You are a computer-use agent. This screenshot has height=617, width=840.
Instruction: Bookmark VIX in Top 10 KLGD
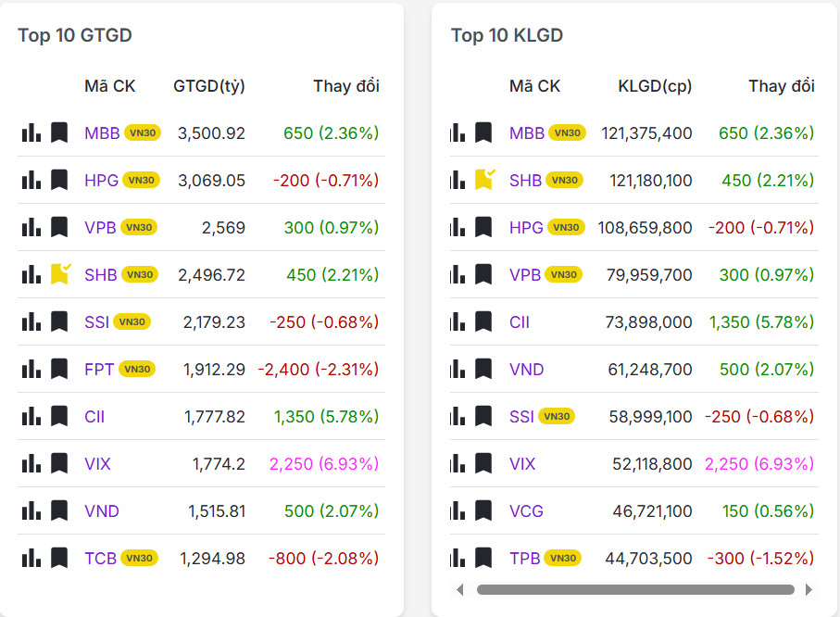[483, 463]
